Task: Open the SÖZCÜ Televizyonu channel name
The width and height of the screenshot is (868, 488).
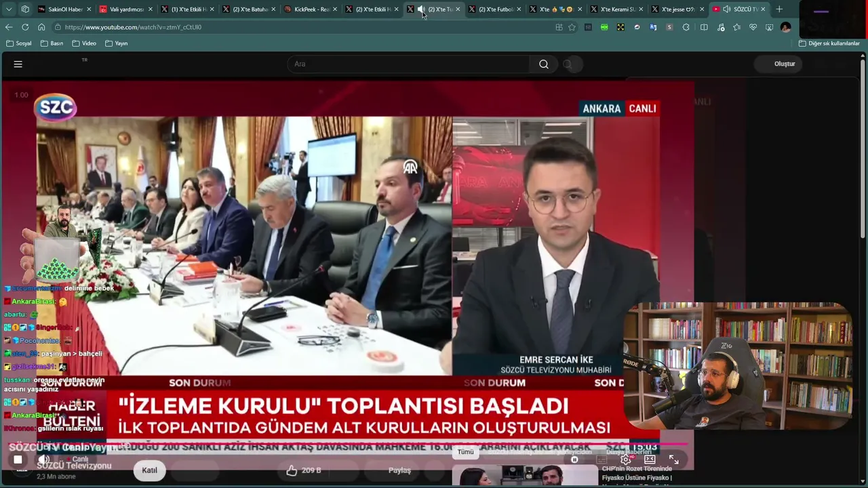Action: coord(74,466)
